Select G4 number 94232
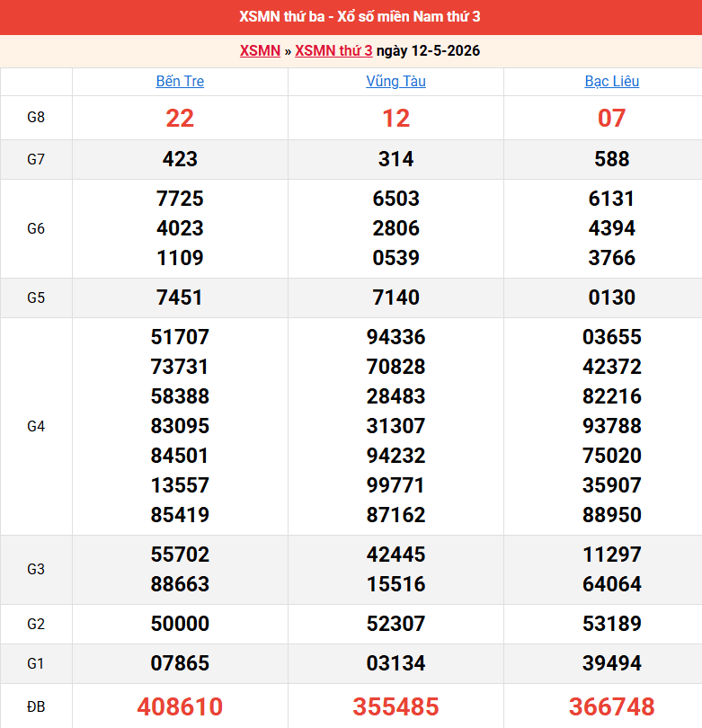 [x=395, y=456]
